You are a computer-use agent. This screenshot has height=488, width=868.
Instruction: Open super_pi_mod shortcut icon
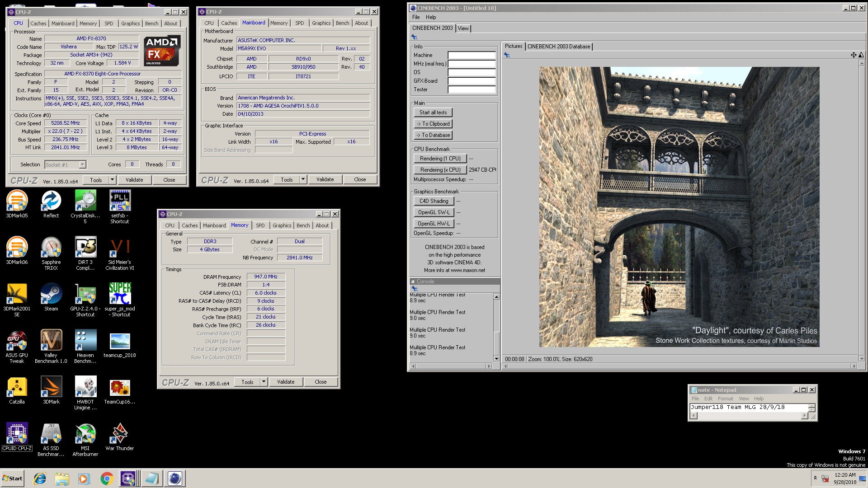pos(120,300)
